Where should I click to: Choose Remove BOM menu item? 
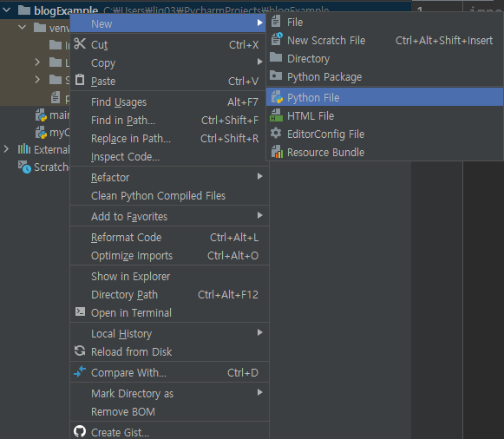(x=169, y=412)
